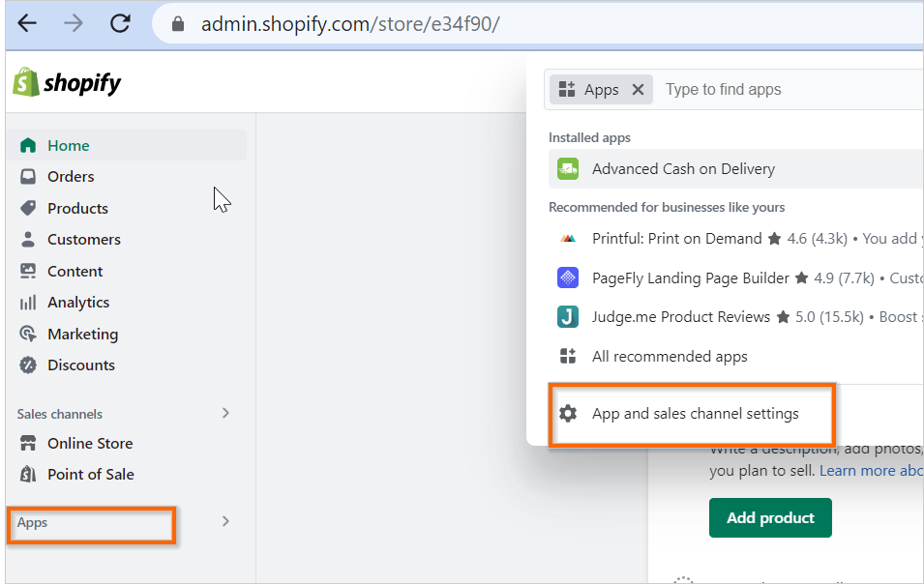Click the padlock site info icon
The image size is (924, 584).
[178, 24]
